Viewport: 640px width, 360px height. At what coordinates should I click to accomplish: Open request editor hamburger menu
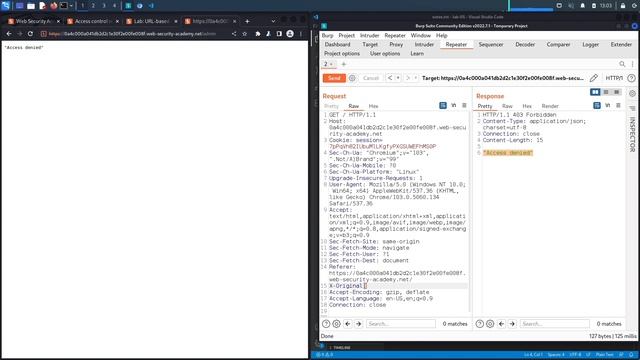click(x=464, y=105)
